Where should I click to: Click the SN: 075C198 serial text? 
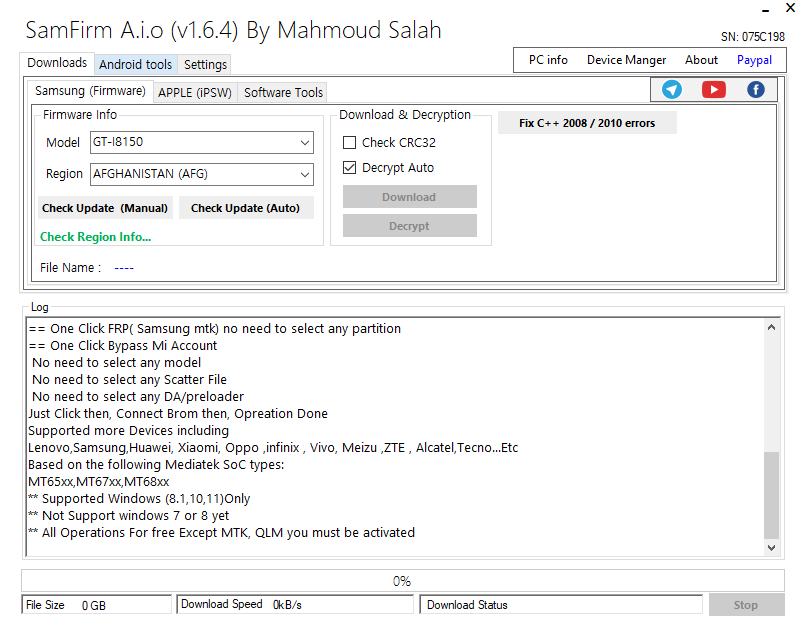[x=752, y=37]
